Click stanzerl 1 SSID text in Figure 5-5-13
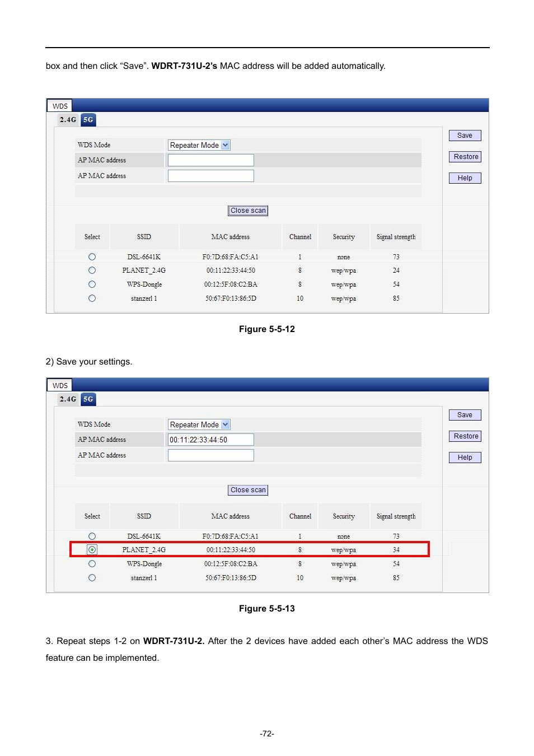The height and width of the screenshot is (756, 534). (144, 578)
